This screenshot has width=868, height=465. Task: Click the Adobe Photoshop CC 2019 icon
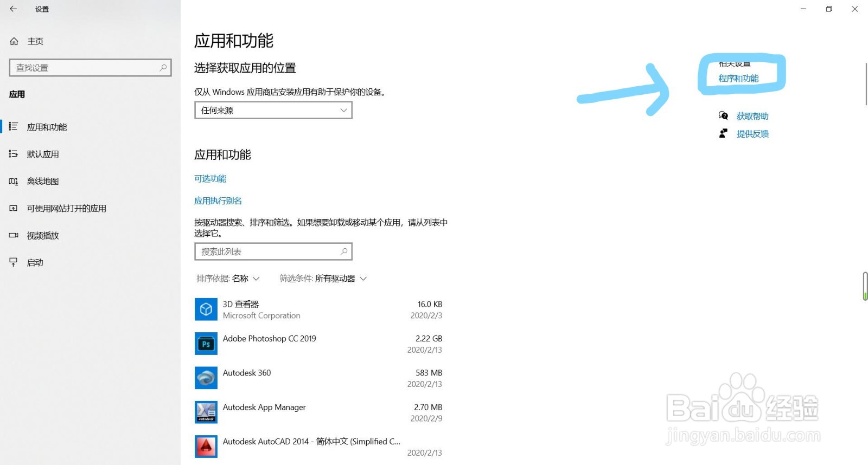tap(206, 344)
